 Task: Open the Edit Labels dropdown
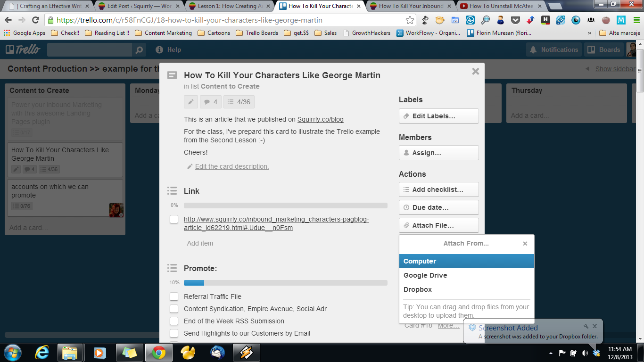(438, 116)
